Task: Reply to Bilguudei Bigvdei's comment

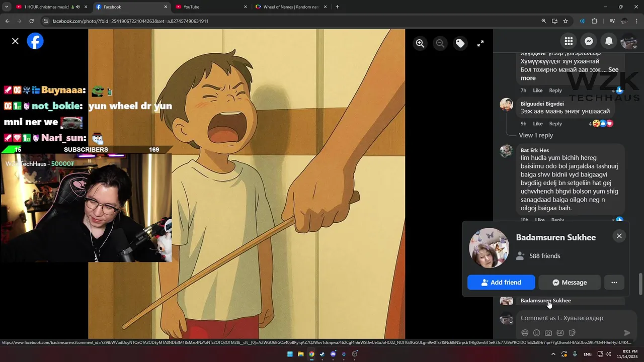Action: (555, 124)
